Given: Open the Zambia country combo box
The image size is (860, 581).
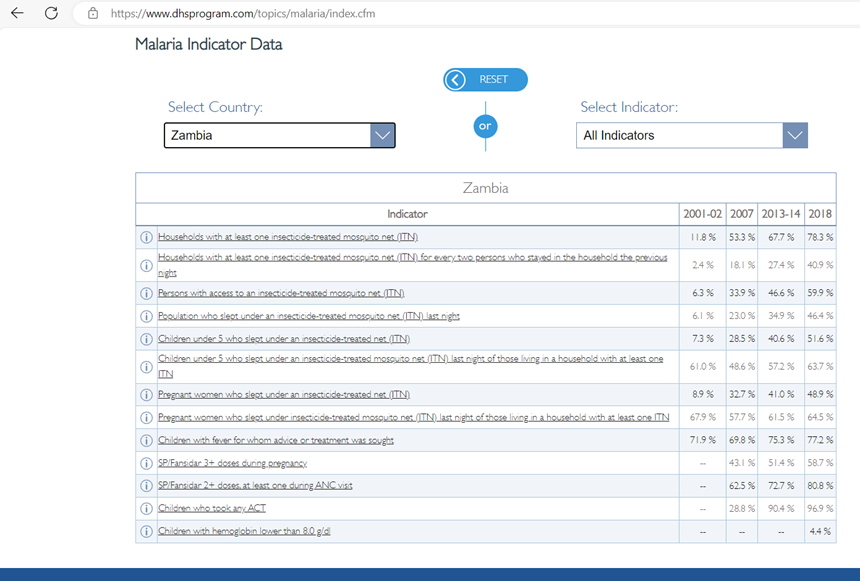Looking at the screenshot, I should point(279,136).
